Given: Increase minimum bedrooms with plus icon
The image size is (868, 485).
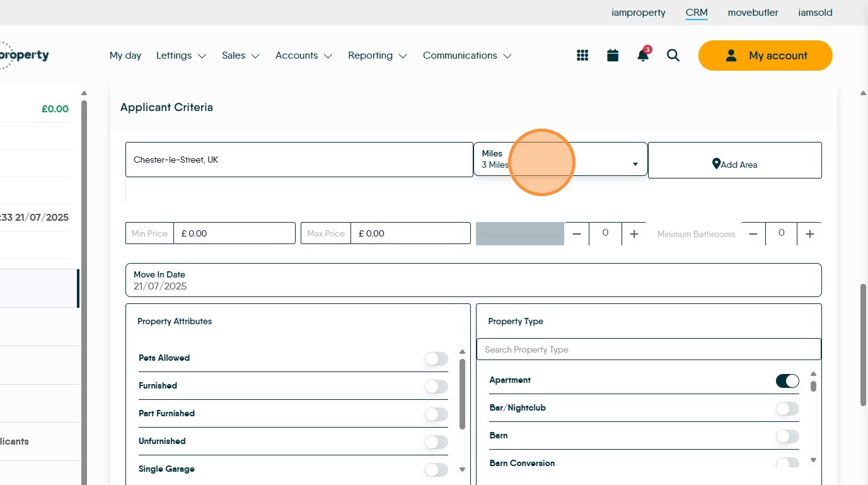Looking at the screenshot, I should (x=634, y=234).
